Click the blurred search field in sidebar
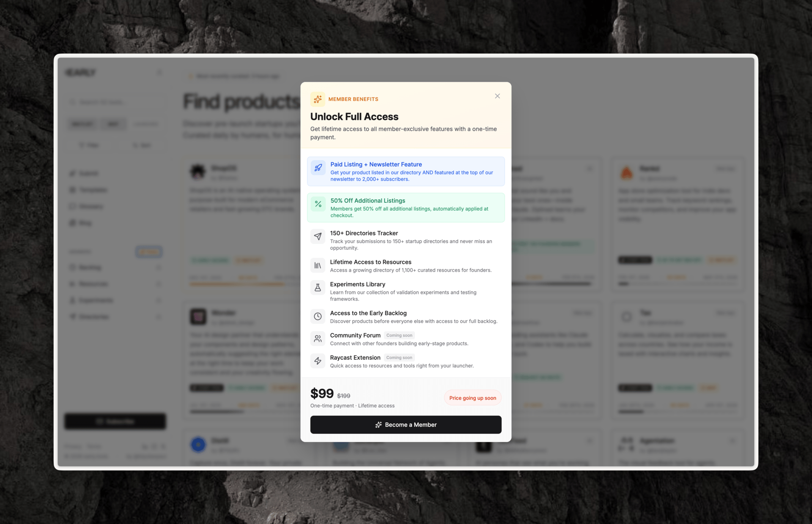The image size is (812, 524). pos(115,102)
